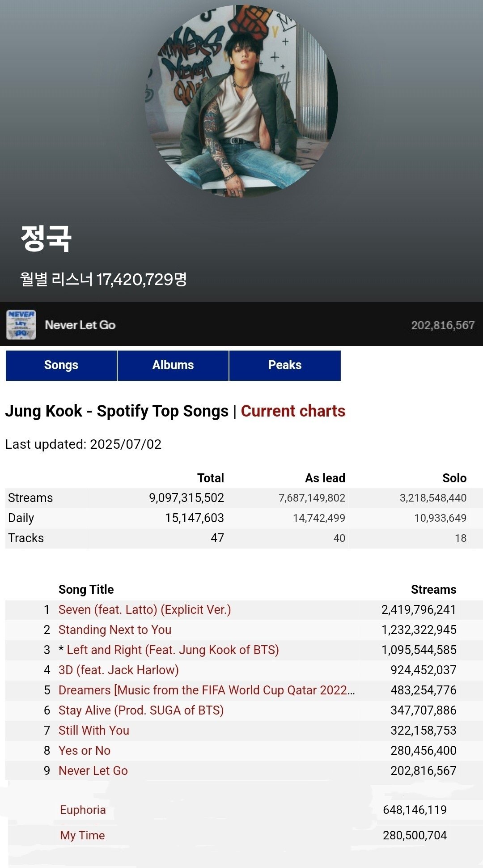Click the Never Let Go track row title
Screen dimensions: 483x868
tap(80, 325)
